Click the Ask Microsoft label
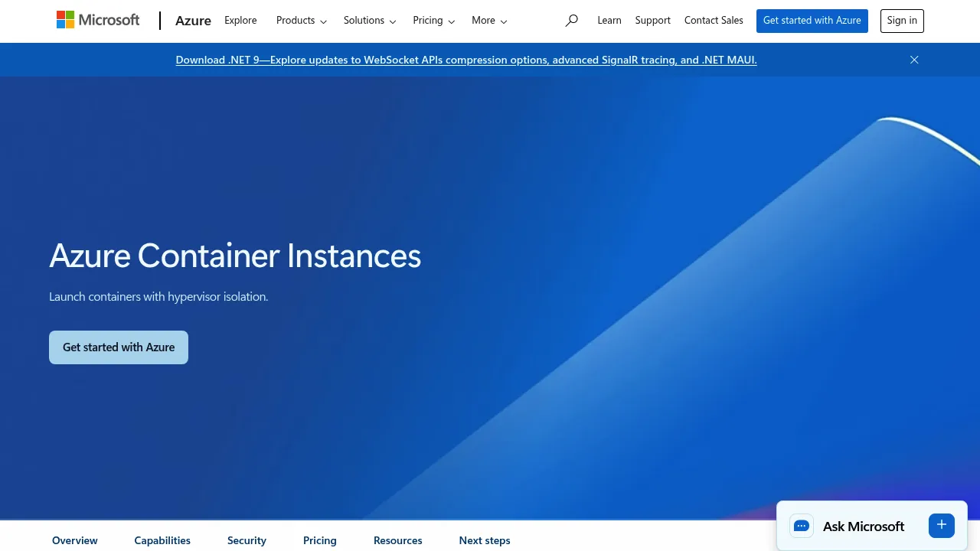This screenshot has width=980, height=551. 864,527
